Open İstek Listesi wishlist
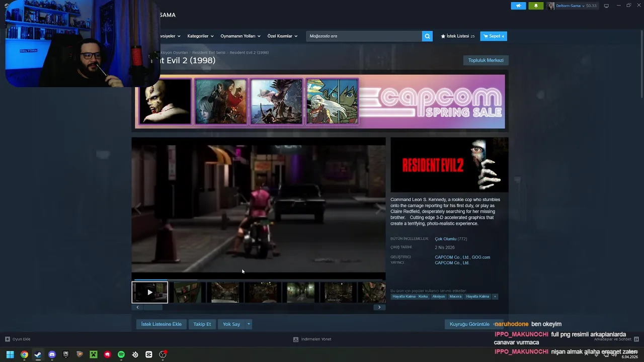Viewport: 644px width, 362px height. pyautogui.click(x=458, y=36)
